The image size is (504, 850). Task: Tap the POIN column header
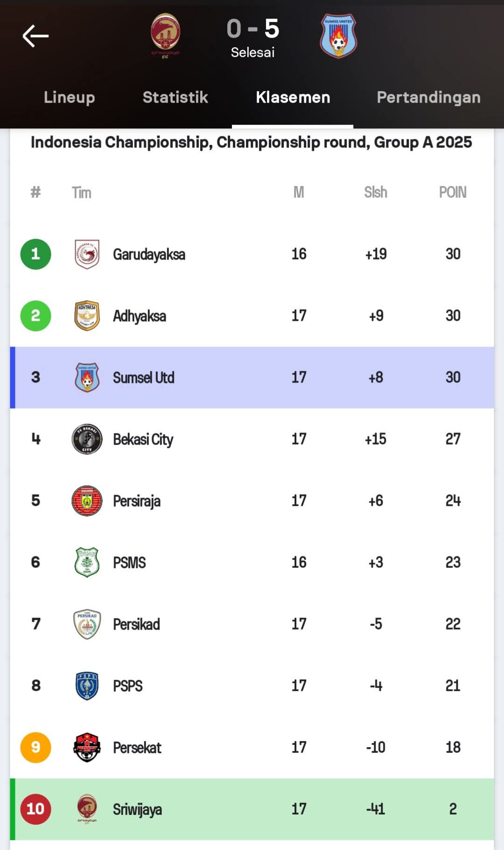452,192
